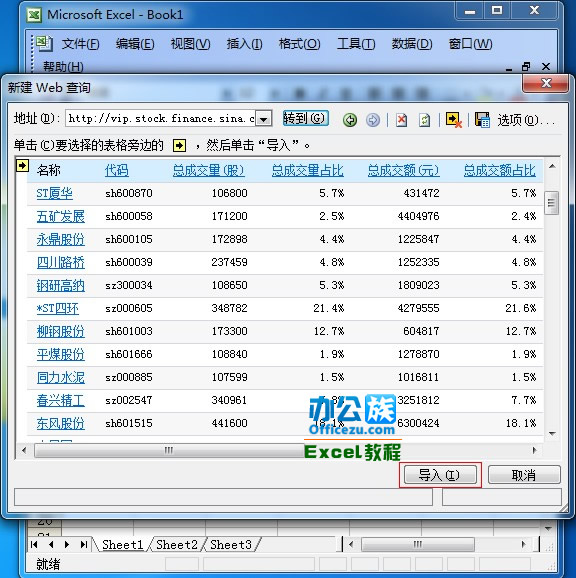
Task: Restore the Book1 workbook window
Action: click(x=526, y=67)
